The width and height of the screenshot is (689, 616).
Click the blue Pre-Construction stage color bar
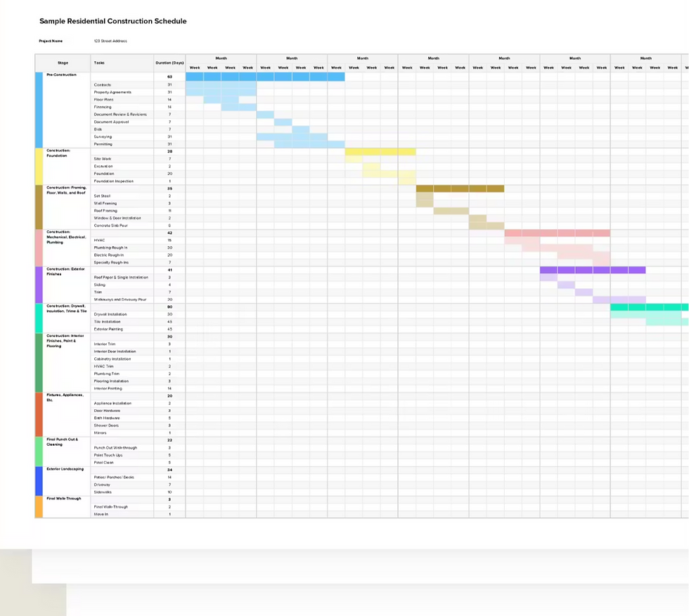click(x=39, y=110)
